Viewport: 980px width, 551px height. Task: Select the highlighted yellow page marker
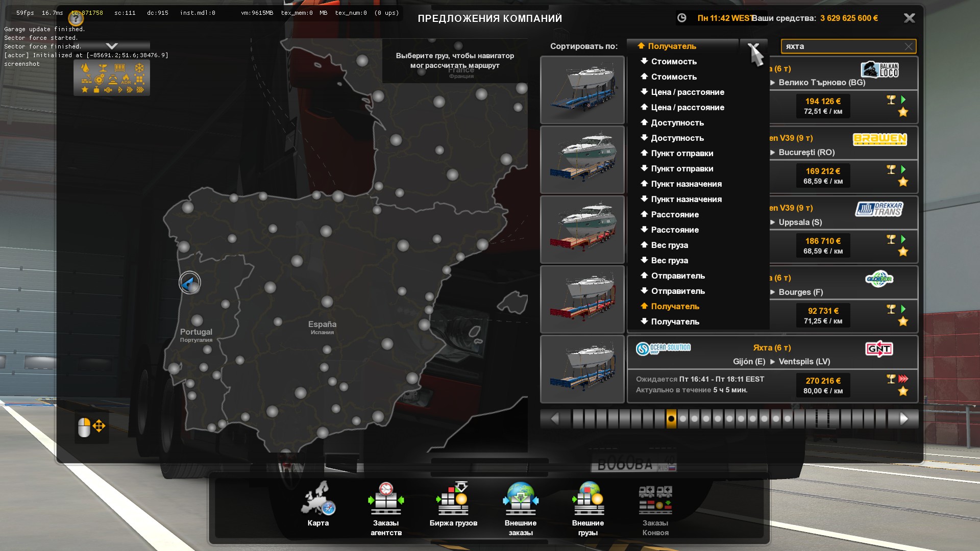671,419
